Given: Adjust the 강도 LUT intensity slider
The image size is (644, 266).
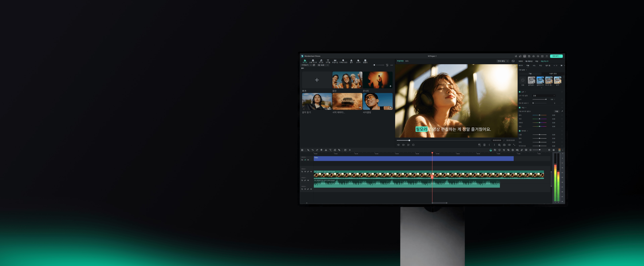Looking at the screenshot, I should pyautogui.click(x=540, y=99).
